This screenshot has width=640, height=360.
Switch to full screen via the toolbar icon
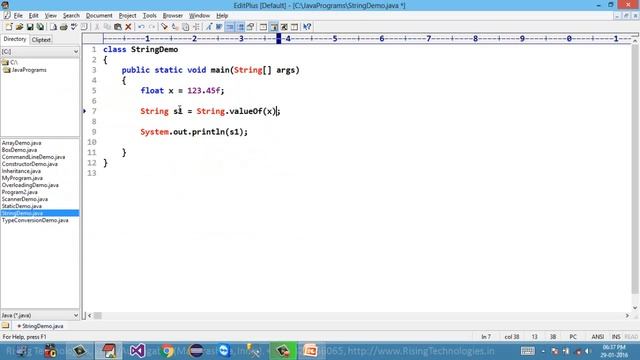(284, 27)
